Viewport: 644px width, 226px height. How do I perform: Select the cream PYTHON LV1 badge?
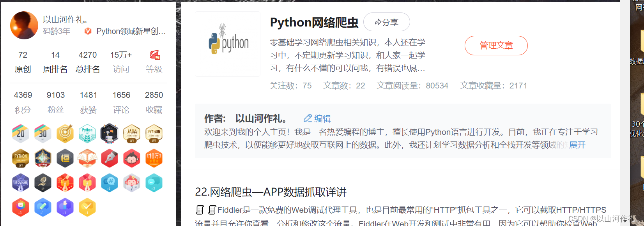(x=154, y=134)
